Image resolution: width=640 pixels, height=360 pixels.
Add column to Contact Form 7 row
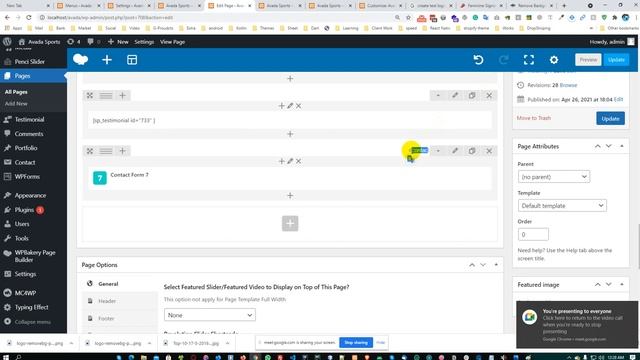tap(122, 151)
